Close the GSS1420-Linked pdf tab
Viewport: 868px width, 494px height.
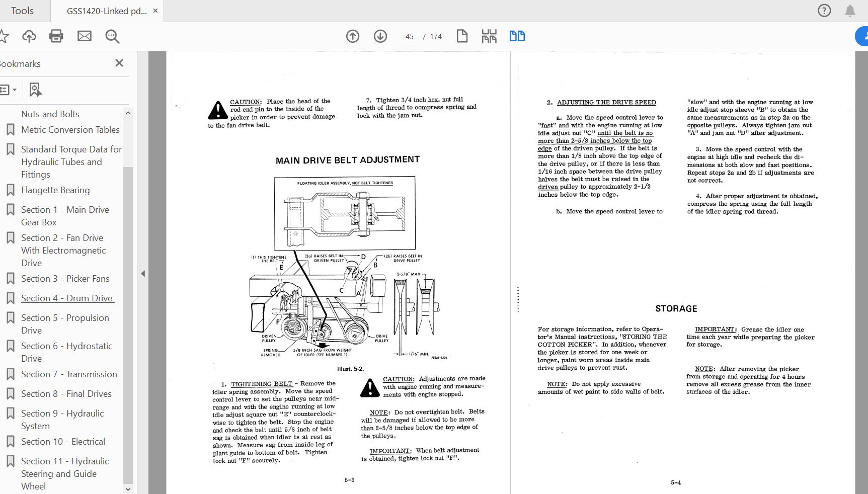[x=155, y=11]
